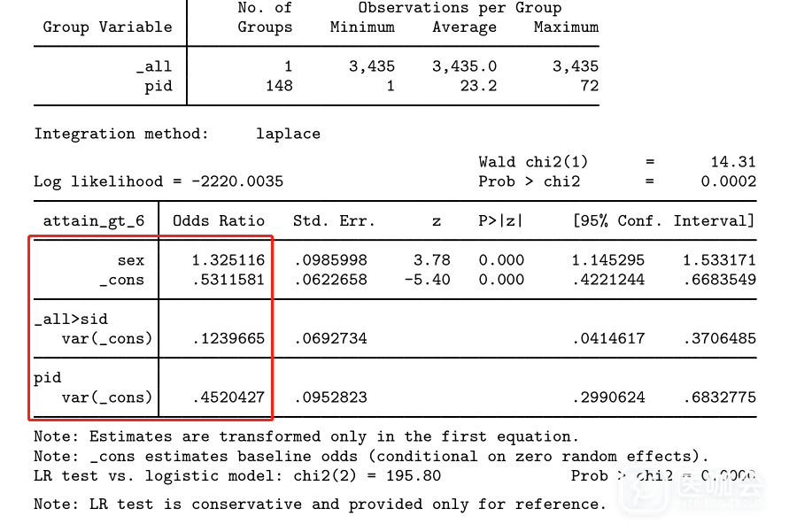Click the '_all>sid' random effects label
This screenshot has width=789, height=532.
[x=71, y=319]
